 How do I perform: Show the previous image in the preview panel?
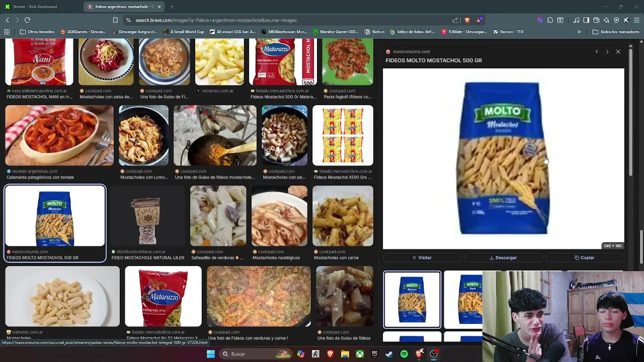pyautogui.click(x=597, y=52)
